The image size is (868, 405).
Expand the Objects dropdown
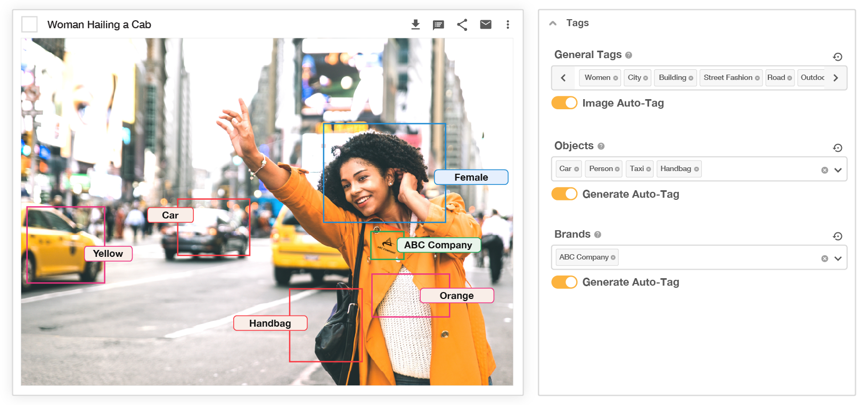pos(838,171)
